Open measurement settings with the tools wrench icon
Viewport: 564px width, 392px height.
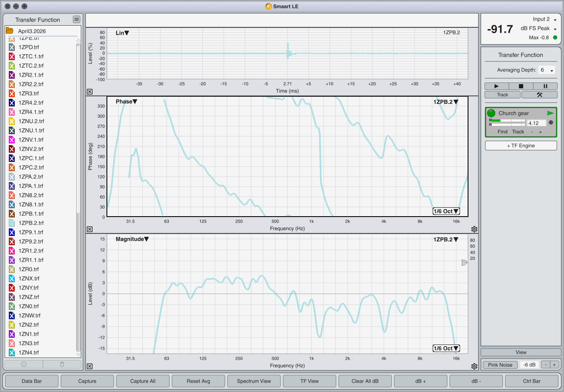click(540, 95)
